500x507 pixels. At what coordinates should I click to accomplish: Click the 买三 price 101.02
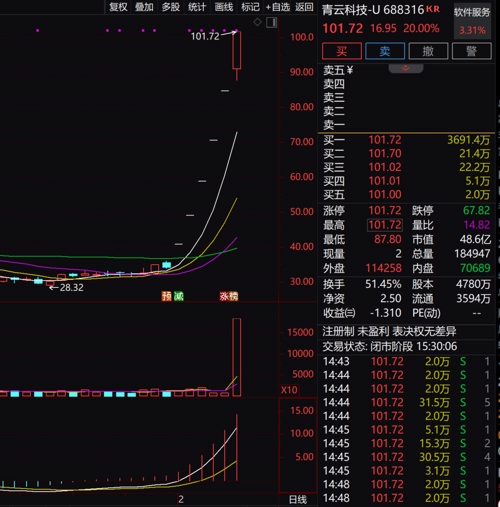(x=385, y=167)
